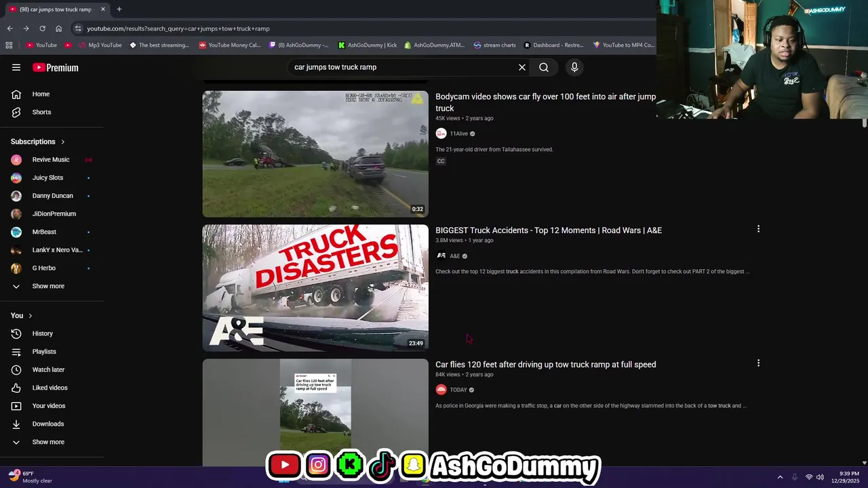Open the Truck Disasters A&E thumbnail
Screen dimensions: 868x488
(315, 288)
